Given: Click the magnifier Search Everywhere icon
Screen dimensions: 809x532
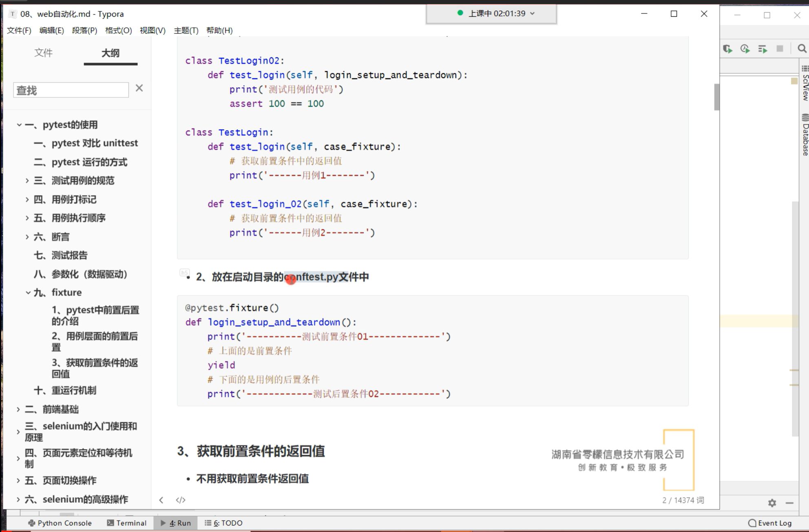Looking at the screenshot, I should 802,49.
